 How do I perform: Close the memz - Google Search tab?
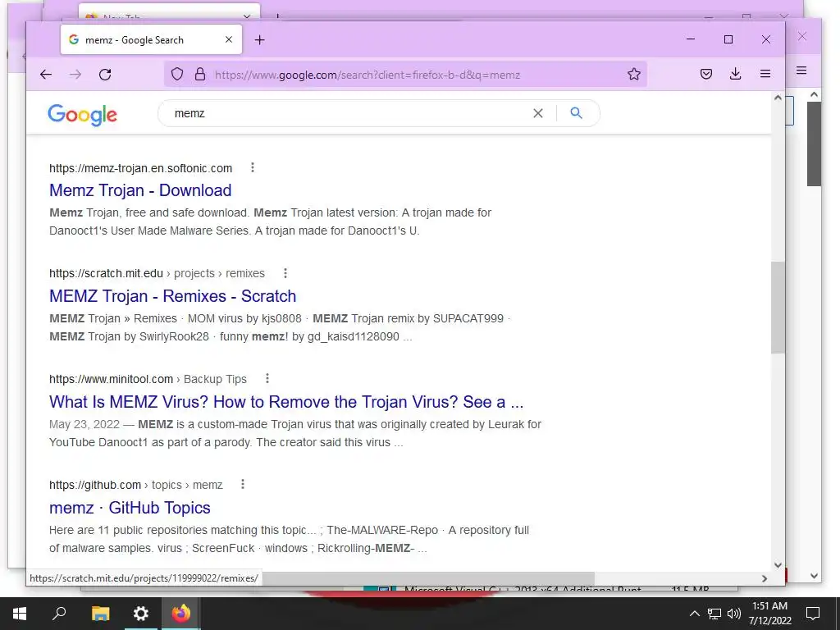(x=229, y=39)
